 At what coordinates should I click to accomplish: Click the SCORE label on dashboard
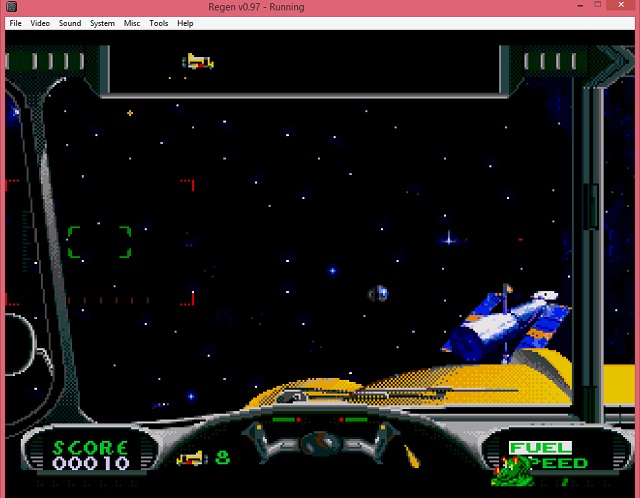click(91, 448)
